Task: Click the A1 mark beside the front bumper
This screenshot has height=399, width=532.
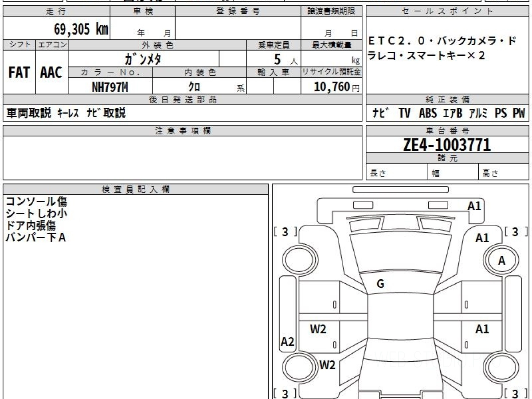Action: pos(474,206)
